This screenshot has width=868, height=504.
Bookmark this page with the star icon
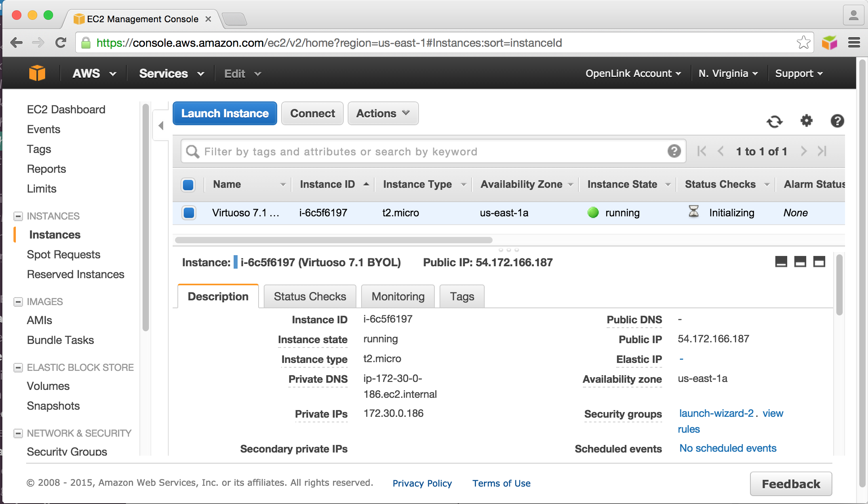[803, 42]
